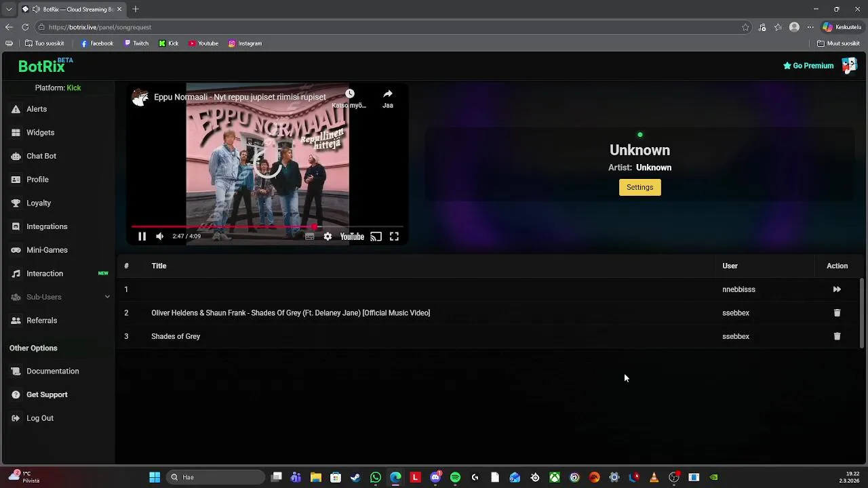This screenshot has width=868, height=488.
Task: Open the yellow Settings button
Action: 639,187
